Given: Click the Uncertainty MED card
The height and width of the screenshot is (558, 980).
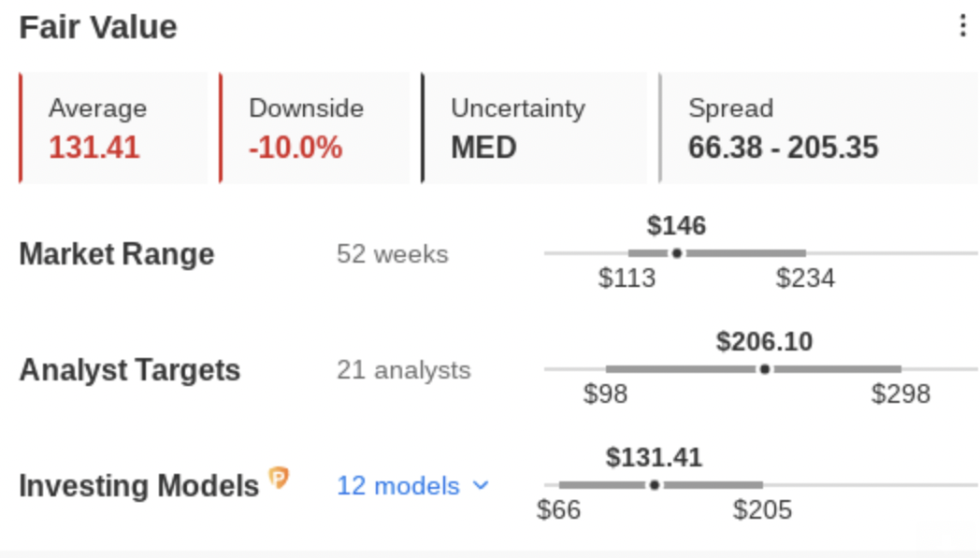Looking at the screenshot, I should click(534, 128).
